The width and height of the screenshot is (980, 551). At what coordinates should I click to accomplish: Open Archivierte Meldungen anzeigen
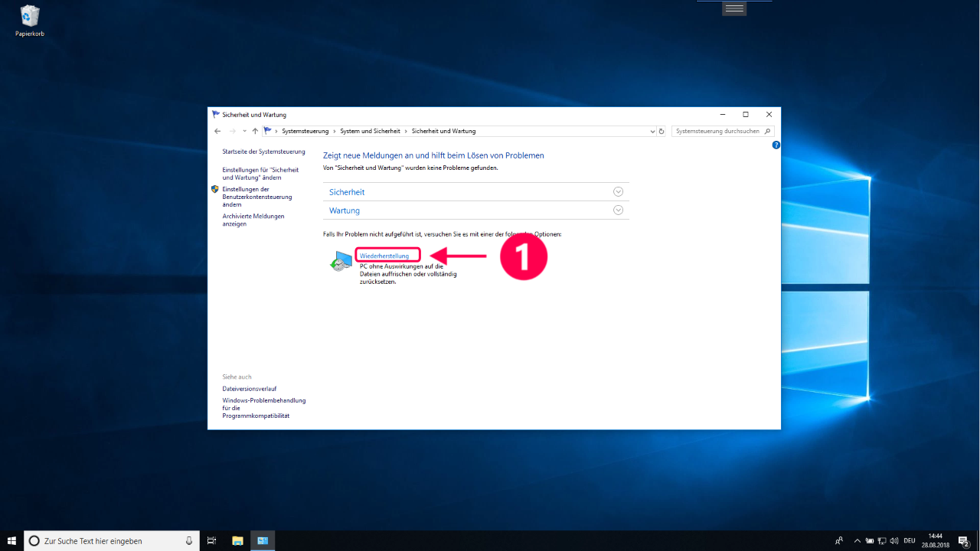(253, 220)
